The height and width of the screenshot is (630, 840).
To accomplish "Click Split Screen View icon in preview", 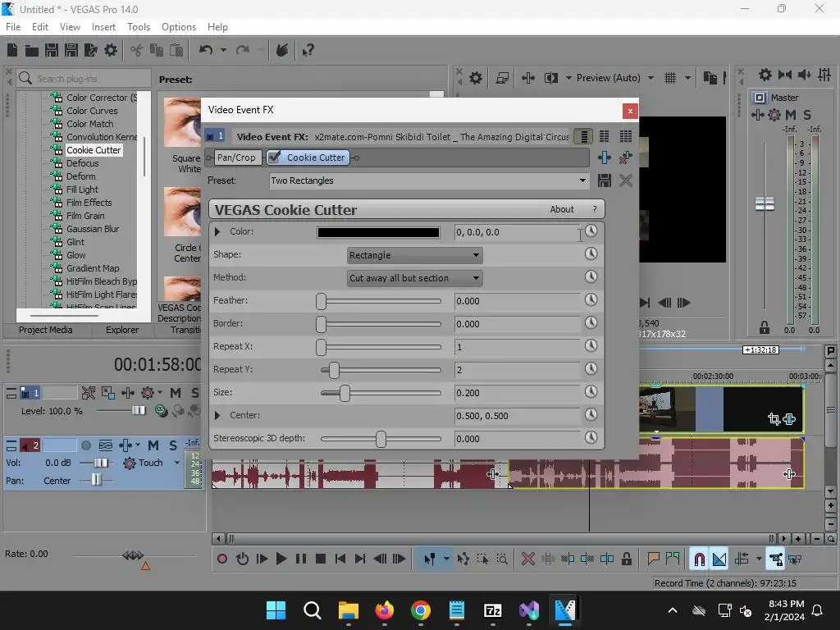I will [550, 78].
